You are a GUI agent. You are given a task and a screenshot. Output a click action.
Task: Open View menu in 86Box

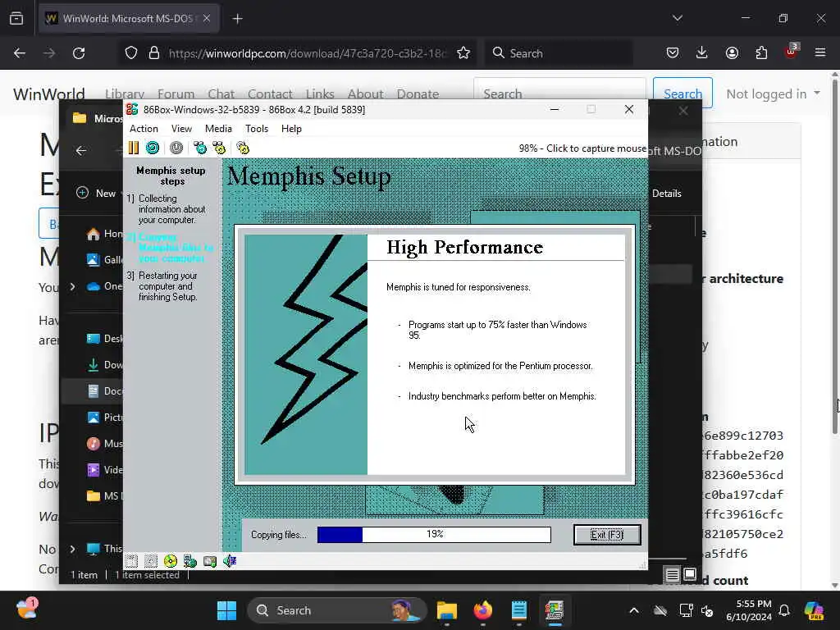click(181, 129)
